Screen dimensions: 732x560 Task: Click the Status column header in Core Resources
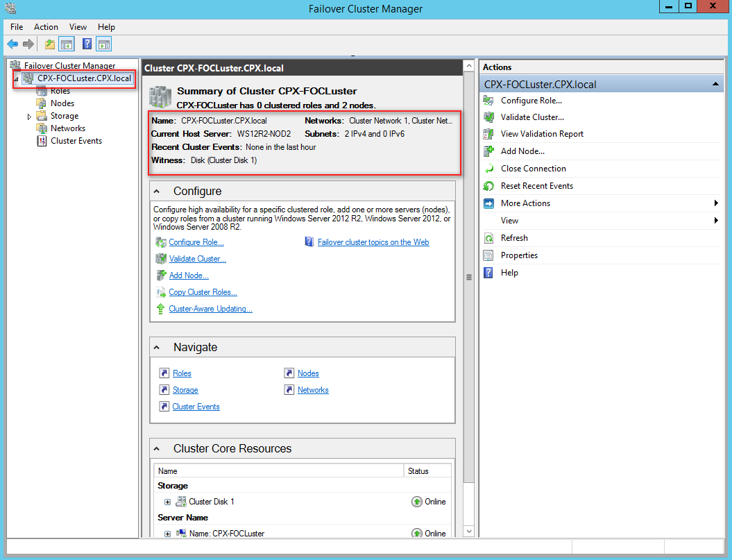tap(427, 470)
